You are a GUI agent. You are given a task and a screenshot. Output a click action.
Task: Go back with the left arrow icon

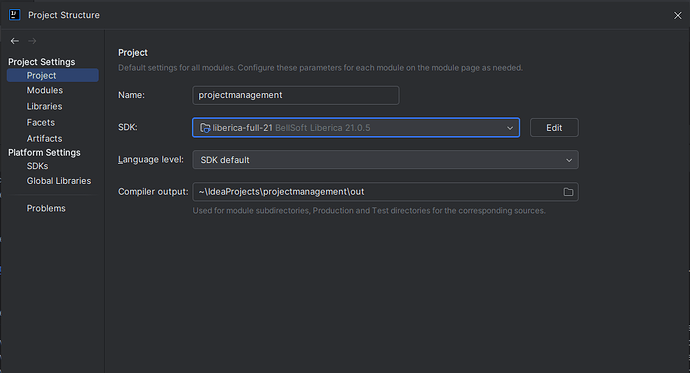point(15,41)
